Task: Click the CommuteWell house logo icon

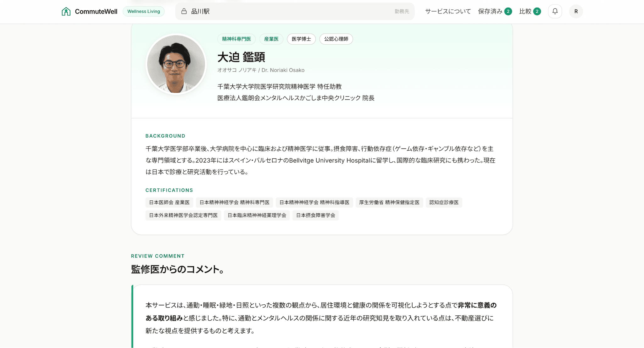Action: click(66, 11)
